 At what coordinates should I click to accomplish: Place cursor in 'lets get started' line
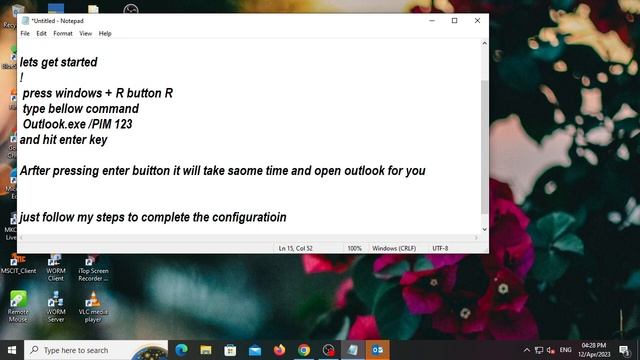tap(58, 62)
